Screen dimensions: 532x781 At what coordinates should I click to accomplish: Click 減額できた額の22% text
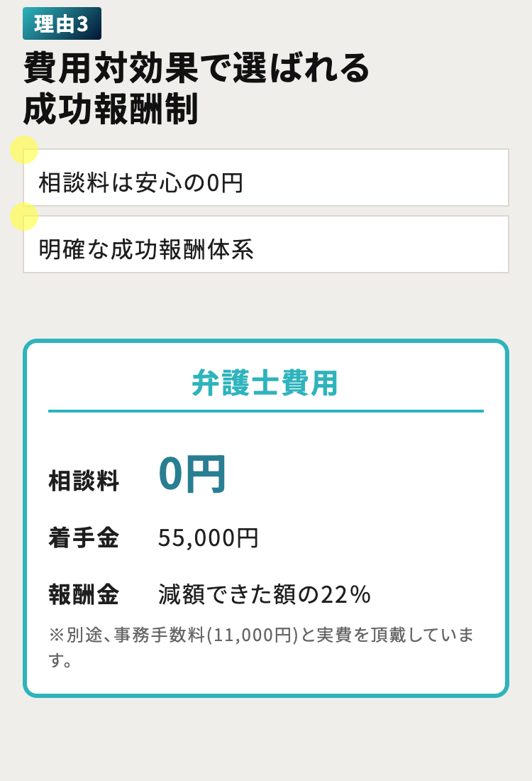pyautogui.click(x=265, y=594)
